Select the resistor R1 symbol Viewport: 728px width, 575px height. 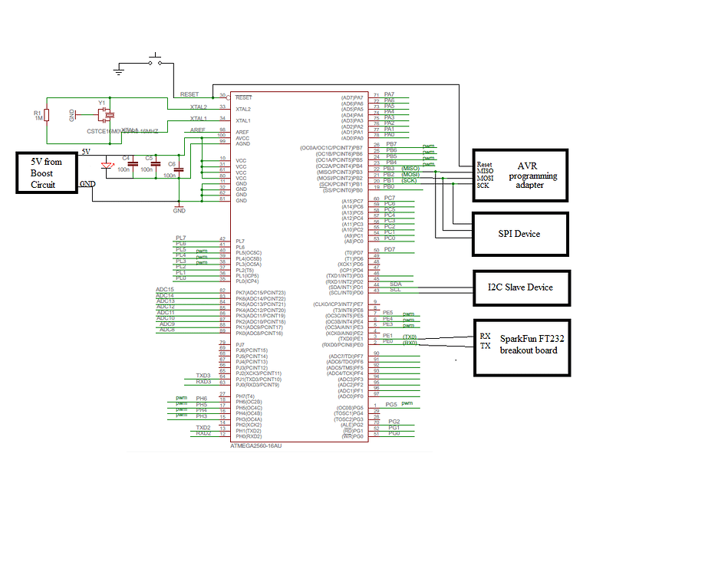point(46,113)
